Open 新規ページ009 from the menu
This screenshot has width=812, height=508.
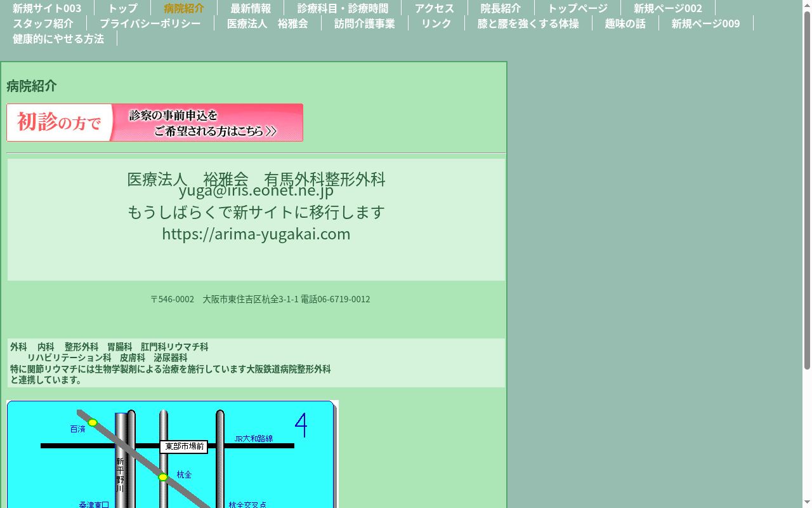[705, 23]
